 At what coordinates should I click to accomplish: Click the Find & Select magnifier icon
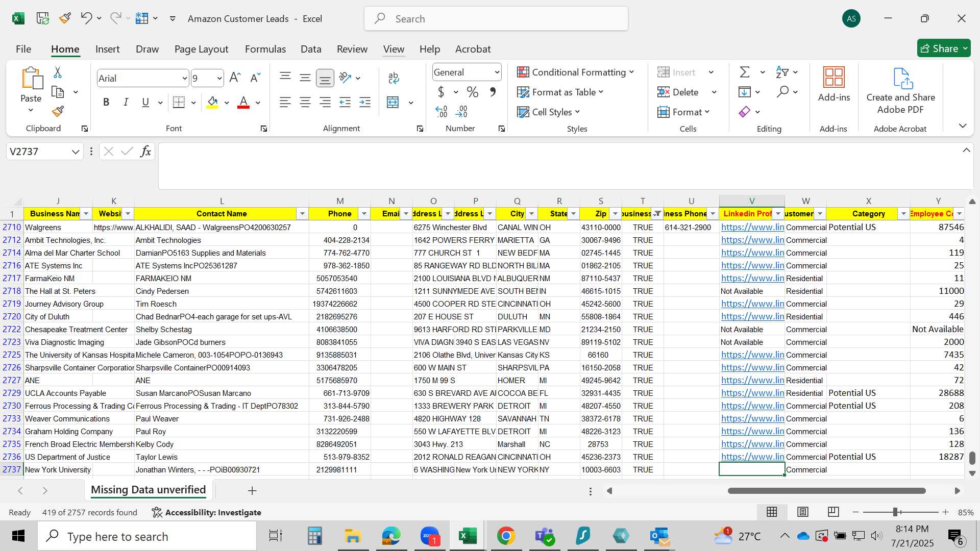click(782, 92)
